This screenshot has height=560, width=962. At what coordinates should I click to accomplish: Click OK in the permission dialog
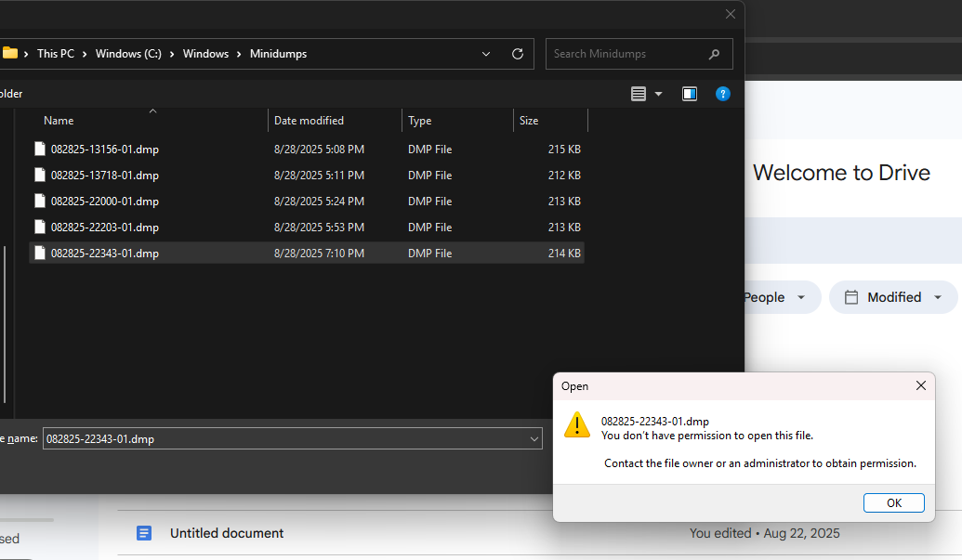click(x=893, y=503)
